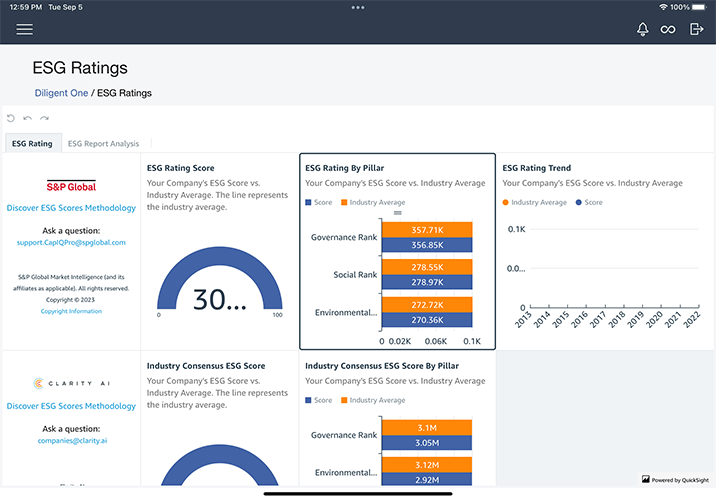Click the S&P Global logo

pyautogui.click(x=71, y=186)
